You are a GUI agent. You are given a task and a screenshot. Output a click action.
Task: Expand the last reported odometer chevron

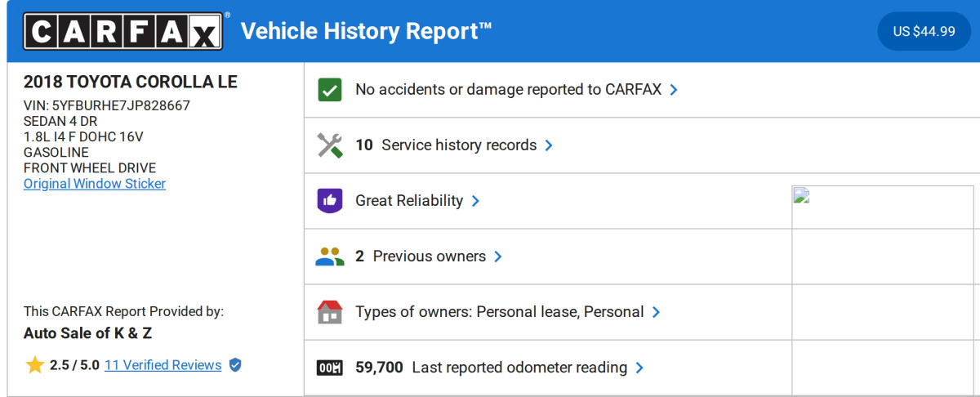tap(639, 368)
